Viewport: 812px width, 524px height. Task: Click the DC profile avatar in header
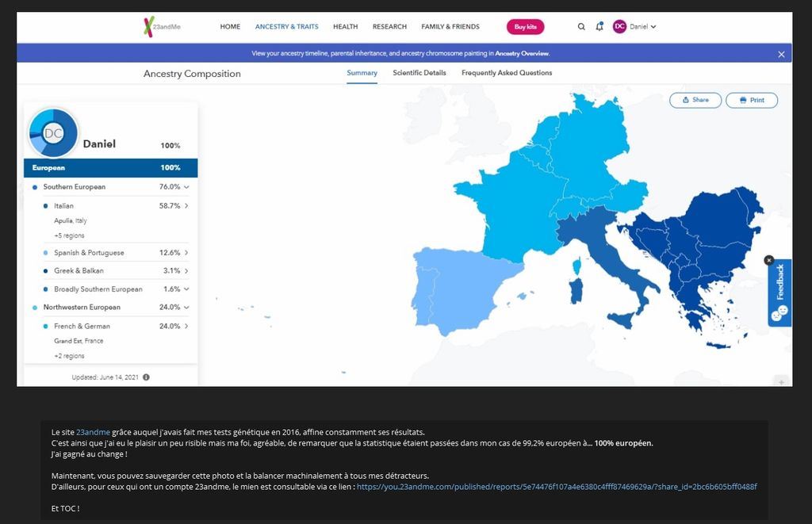(x=619, y=26)
